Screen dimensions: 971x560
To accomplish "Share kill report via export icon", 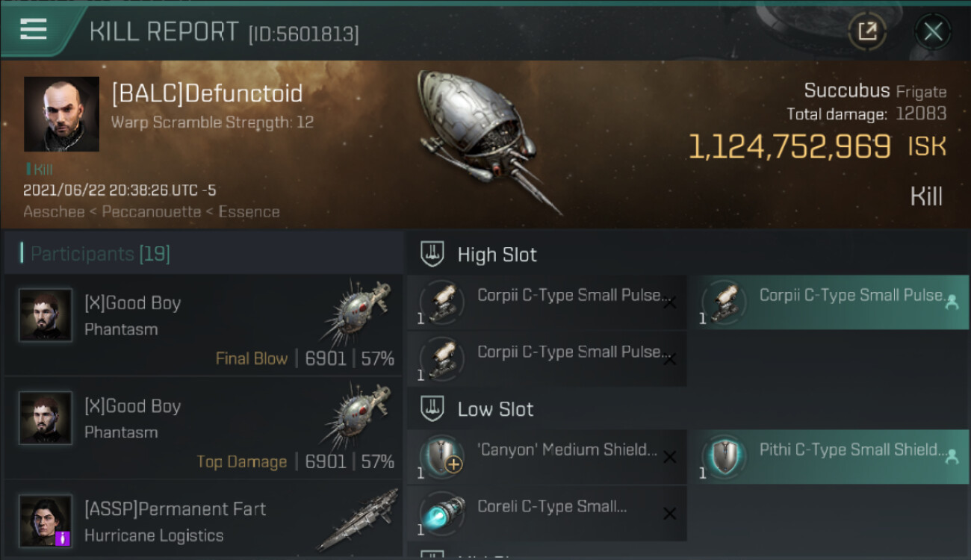I will [x=867, y=31].
